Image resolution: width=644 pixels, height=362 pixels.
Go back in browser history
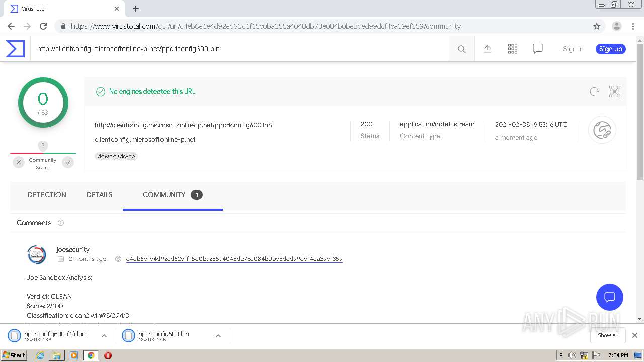[11, 26]
